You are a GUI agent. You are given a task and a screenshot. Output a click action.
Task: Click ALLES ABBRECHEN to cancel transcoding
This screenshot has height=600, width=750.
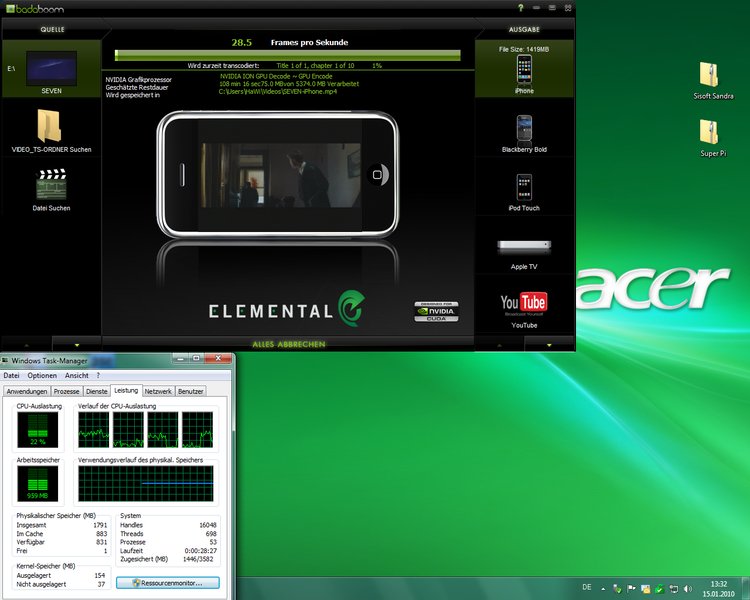coord(288,344)
